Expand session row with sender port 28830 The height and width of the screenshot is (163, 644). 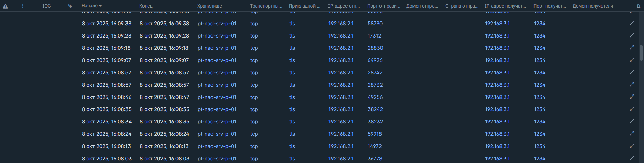(x=632, y=48)
